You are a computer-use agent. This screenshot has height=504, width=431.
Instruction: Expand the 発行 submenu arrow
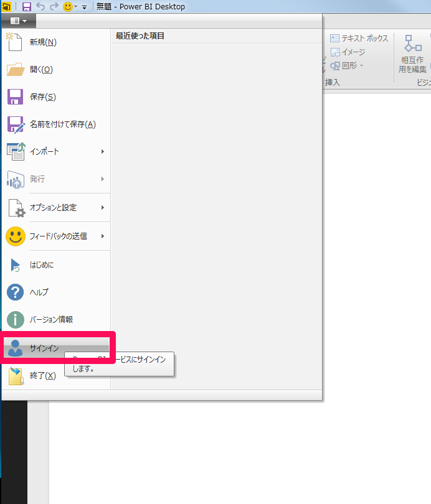(x=103, y=179)
